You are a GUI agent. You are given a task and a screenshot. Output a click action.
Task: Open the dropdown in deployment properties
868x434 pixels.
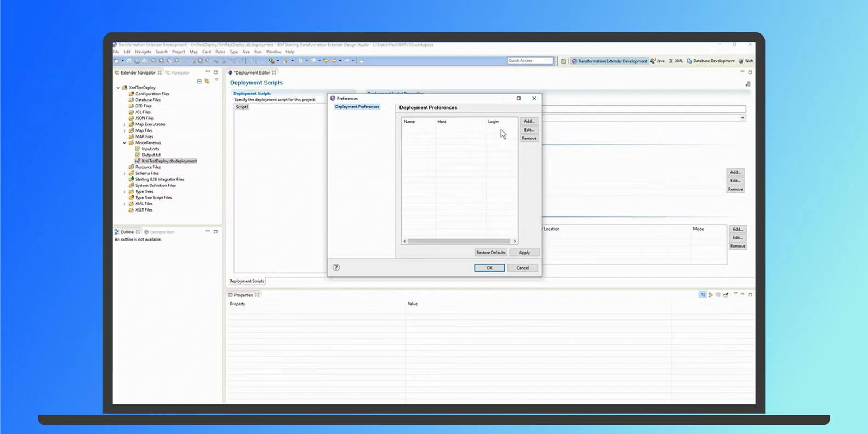743,118
